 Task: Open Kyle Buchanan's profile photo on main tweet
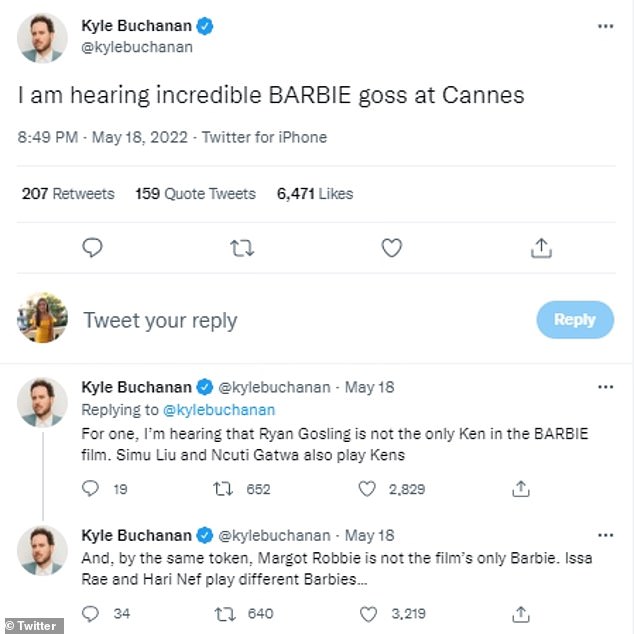[x=42, y=39]
